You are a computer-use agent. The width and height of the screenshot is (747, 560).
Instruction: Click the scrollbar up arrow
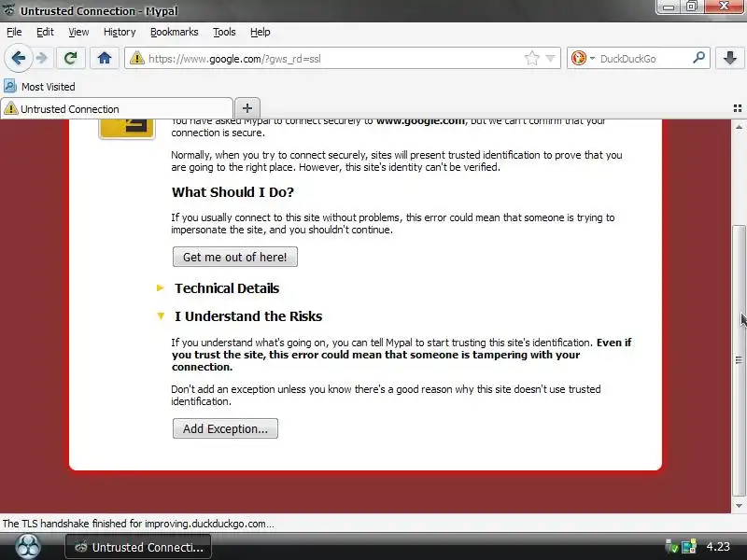pos(739,127)
